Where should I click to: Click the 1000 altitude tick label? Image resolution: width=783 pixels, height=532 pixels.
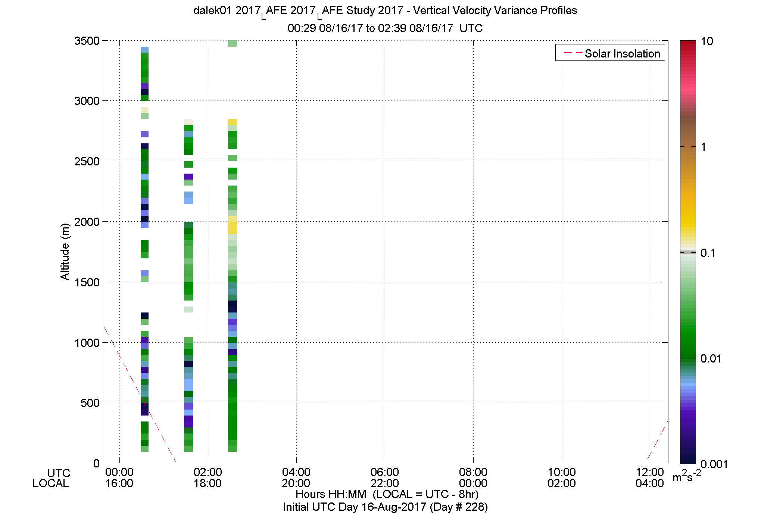point(87,343)
